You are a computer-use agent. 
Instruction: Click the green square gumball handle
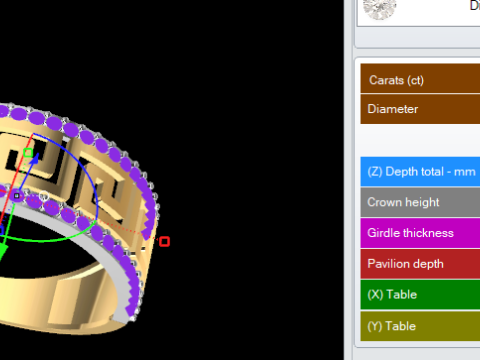[x=28, y=153]
